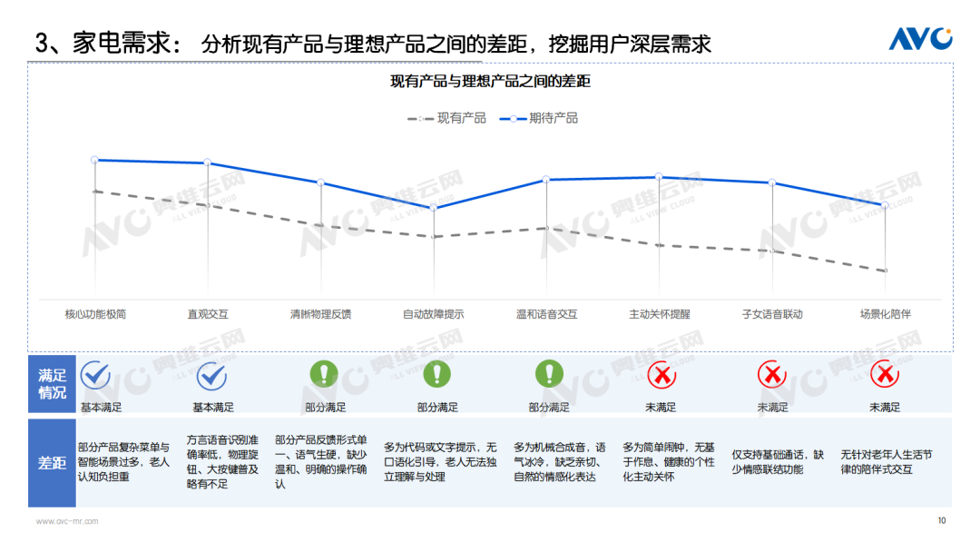Select the 满足情况 row header

pos(52,384)
